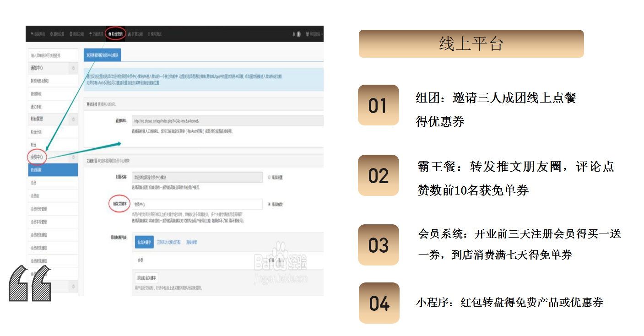644x336 pixels.
Task: Collapse the 会员中心 sidebar section
Action: click(x=74, y=157)
